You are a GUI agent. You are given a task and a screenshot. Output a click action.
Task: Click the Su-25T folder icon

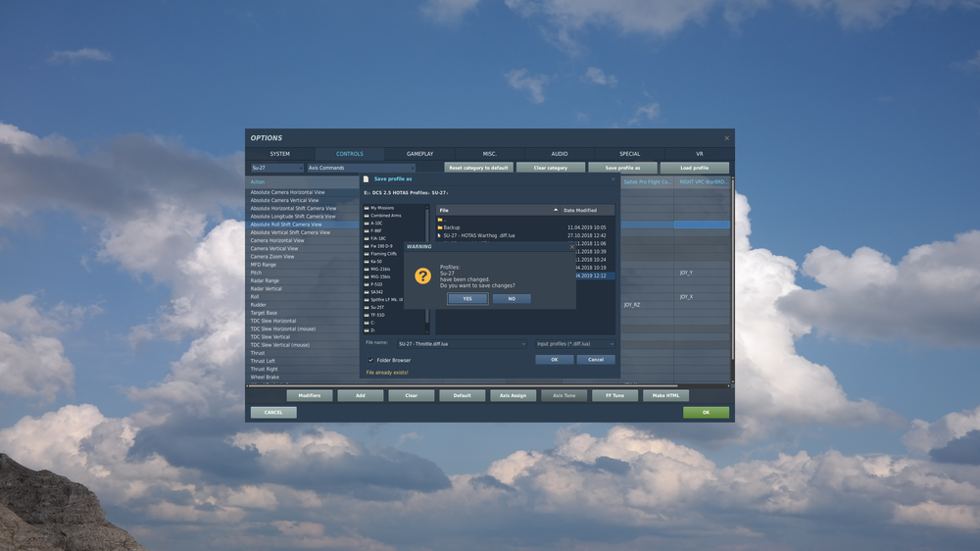pos(367,307)
